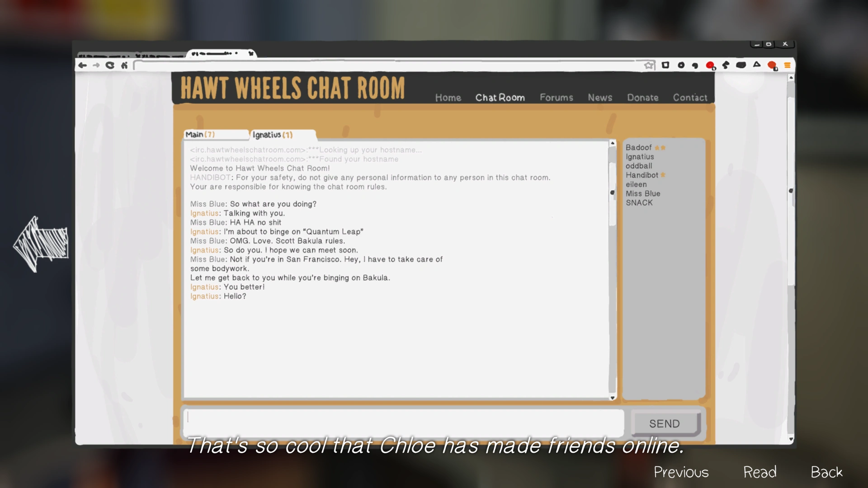Click the Previous option

(x=681, y=472)
